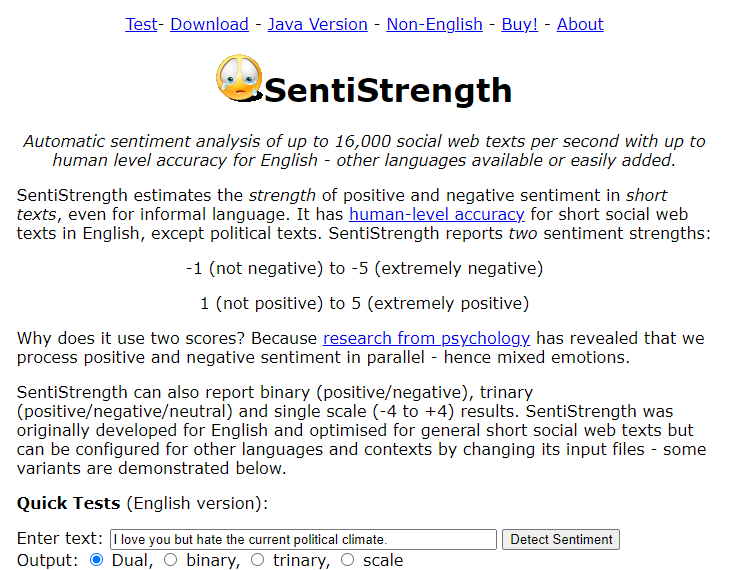This screenshot has width=732, height=570.
Task: Click the "-1 (not negative)" scale line
Action: (364, 268)
